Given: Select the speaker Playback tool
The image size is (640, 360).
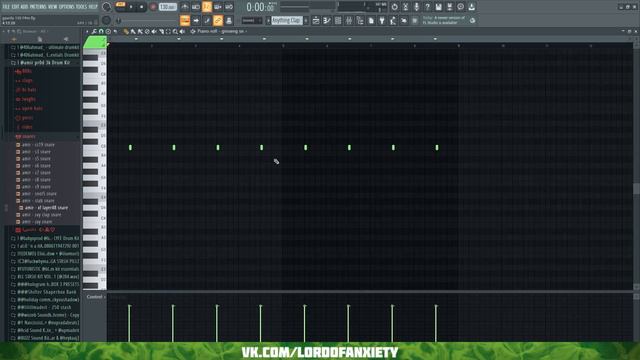Looking at the screenshot, I should 182,31.
